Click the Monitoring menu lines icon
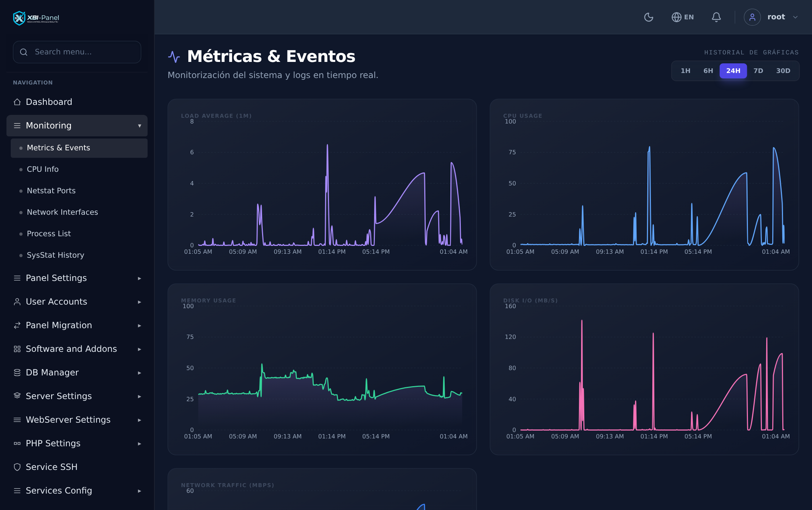This screenshot has height=510, width=812. (x=17, y=126)
